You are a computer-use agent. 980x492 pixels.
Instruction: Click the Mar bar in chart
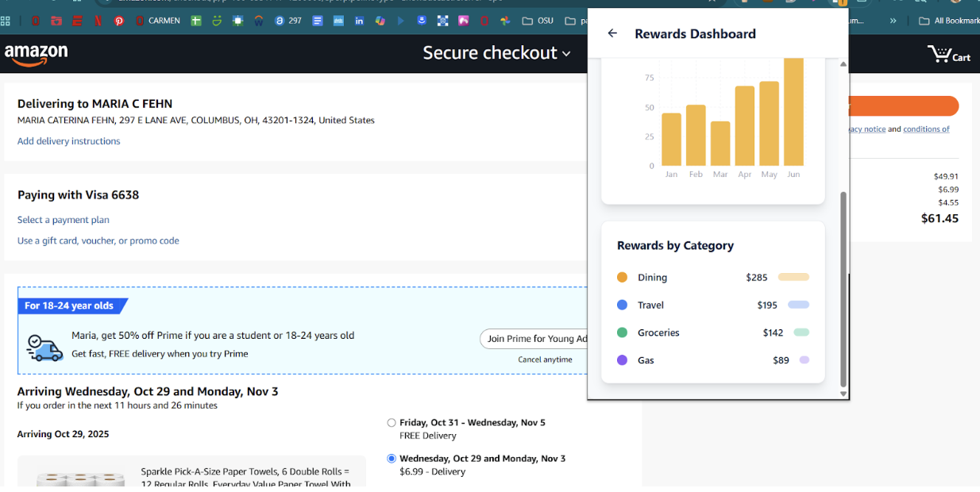pos(720,144)
